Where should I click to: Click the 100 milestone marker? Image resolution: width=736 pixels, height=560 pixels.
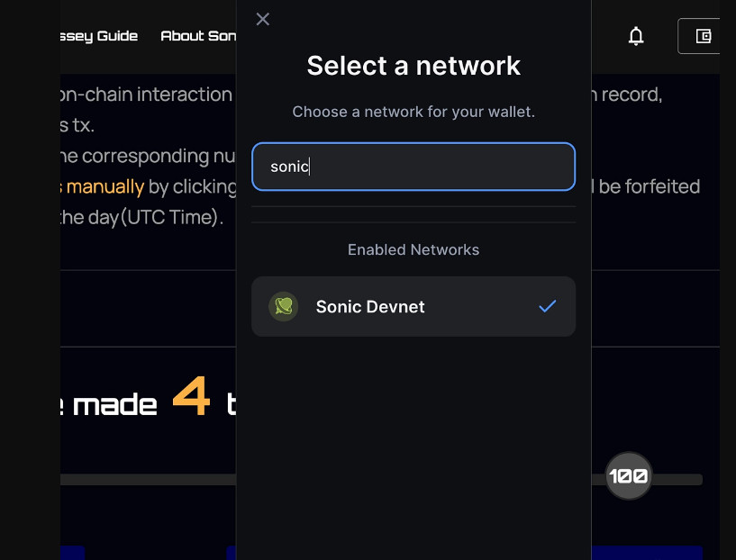pyautogui.click(x=629, y=476)
